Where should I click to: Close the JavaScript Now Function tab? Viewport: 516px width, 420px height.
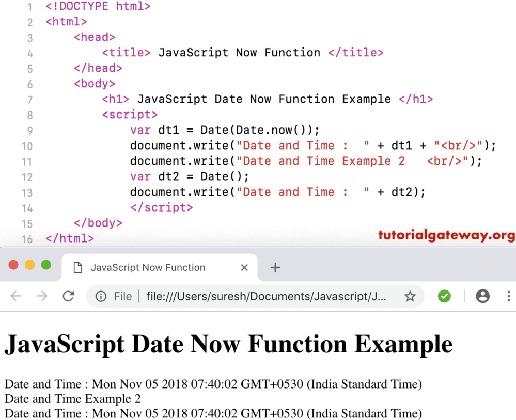244,267
